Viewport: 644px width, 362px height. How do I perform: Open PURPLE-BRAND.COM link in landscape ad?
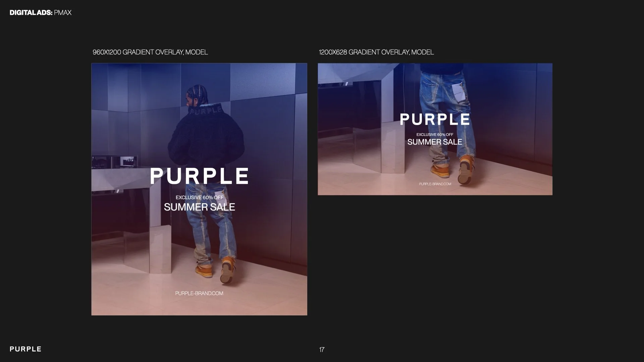click(435, 184)
